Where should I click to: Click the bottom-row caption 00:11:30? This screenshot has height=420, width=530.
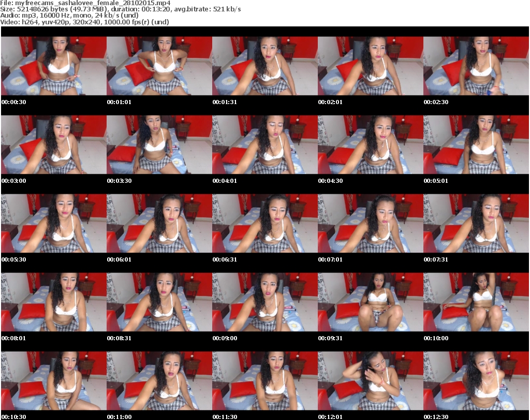coord(225,417)
